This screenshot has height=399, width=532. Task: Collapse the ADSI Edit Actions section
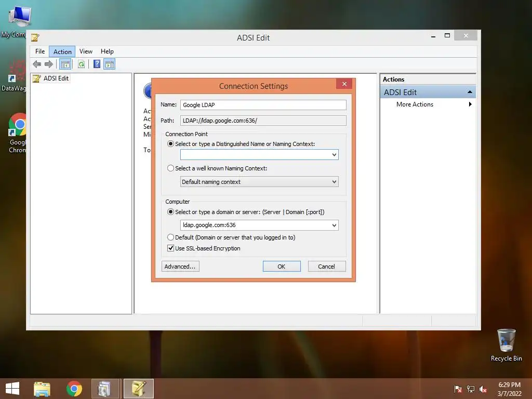point(470,92)
